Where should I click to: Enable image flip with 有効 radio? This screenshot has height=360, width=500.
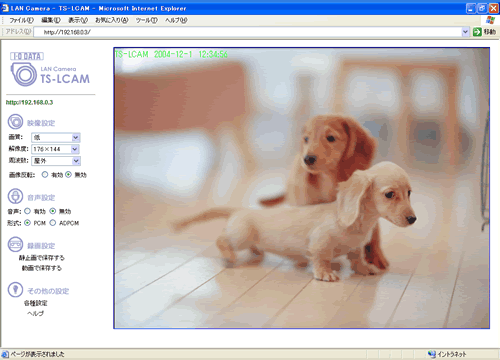[x=45, y=174]
